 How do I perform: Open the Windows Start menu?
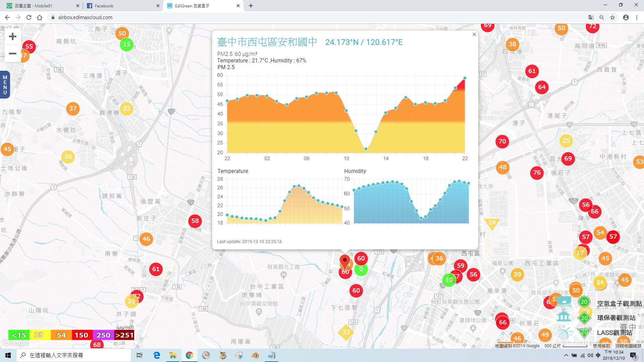[8, 355]
